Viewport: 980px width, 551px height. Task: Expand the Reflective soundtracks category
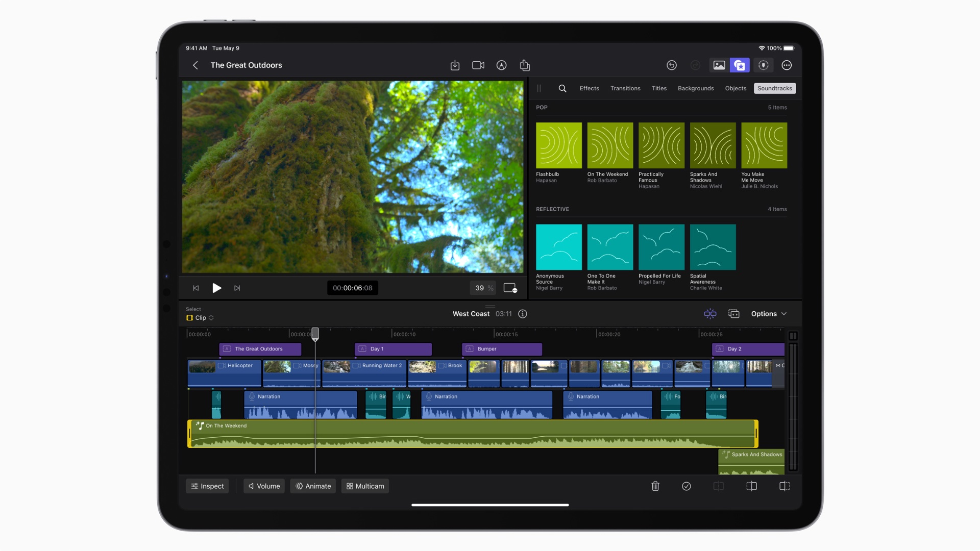[x=553, y=209]
